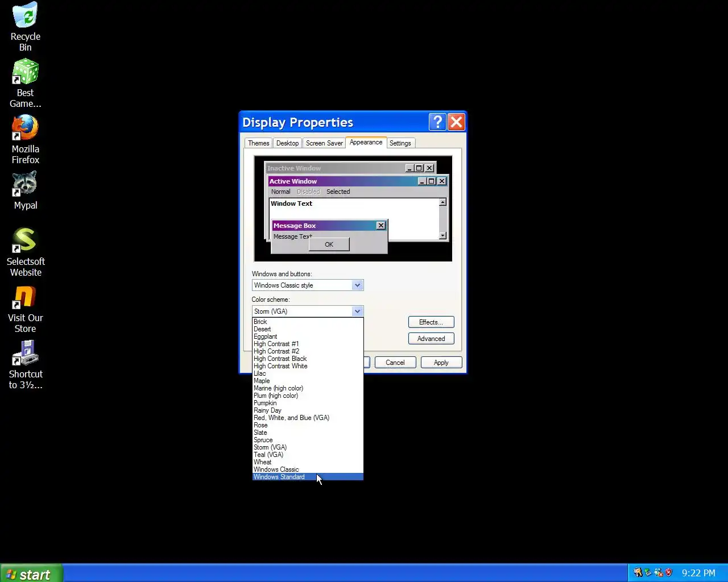Go to the Settings tab
The image size is (728, 582).
pos(400,143)
